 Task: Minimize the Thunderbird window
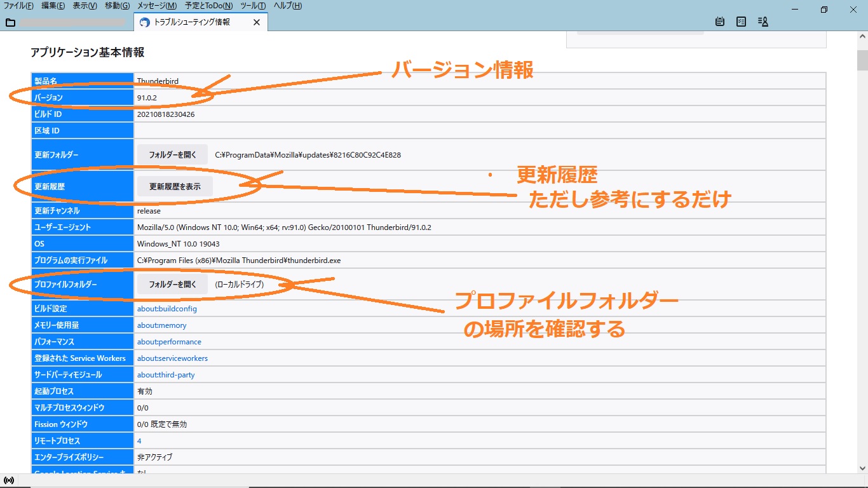(x=795, y=10)
